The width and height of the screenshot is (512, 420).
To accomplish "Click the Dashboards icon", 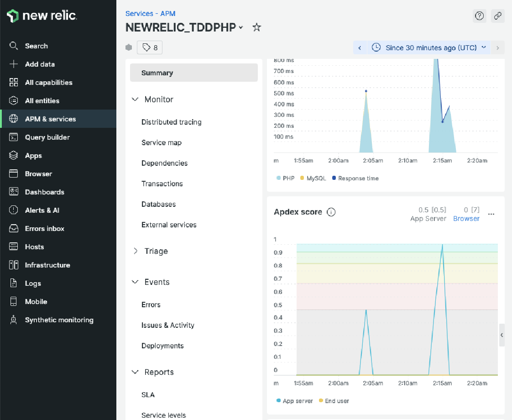I will click(13, 192).
